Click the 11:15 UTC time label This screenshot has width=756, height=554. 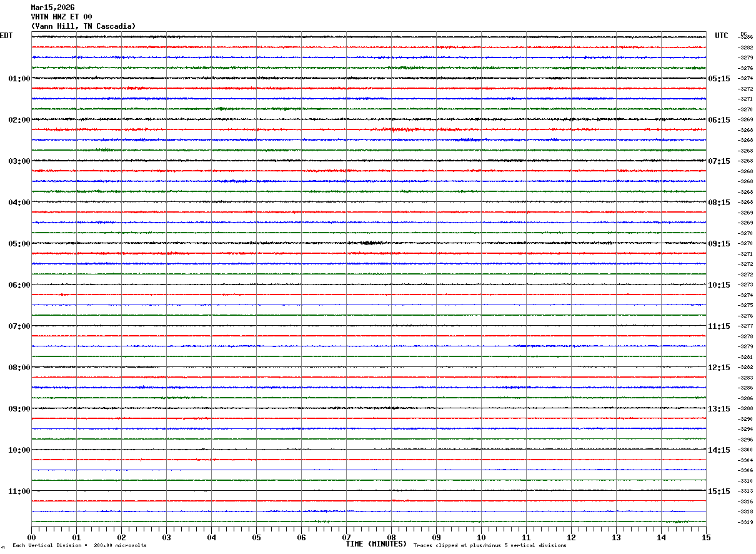click(719, 326)
